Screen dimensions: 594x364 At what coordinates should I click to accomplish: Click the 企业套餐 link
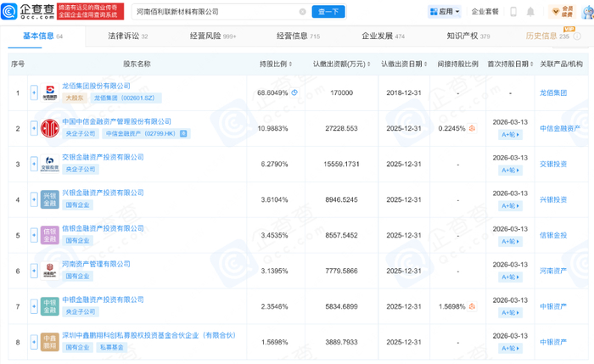pos(485,13)
